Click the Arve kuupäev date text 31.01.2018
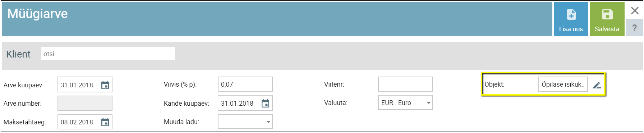 (x=77, y=85)
